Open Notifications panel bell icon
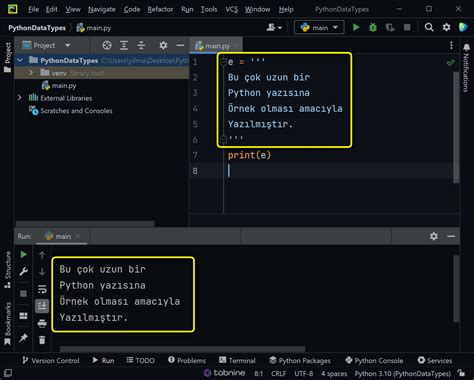The width and height of the screenshot is (474, 380). point(466,47)
